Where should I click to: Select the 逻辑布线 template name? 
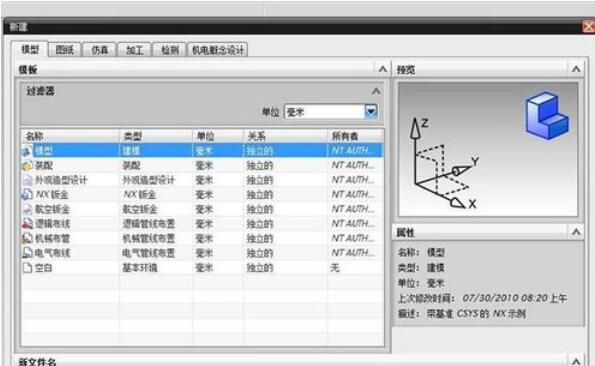[52, 224]
